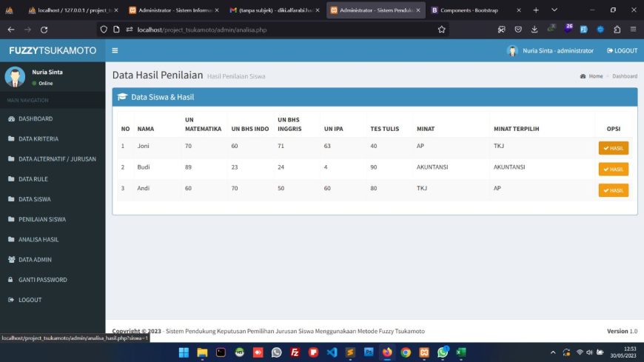Open WhatsApp with the notification badge in the taskbar
This screenshot has width=644, height=362.
443,352
